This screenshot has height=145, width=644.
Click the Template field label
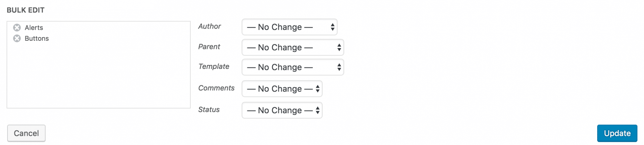[214, 66]
